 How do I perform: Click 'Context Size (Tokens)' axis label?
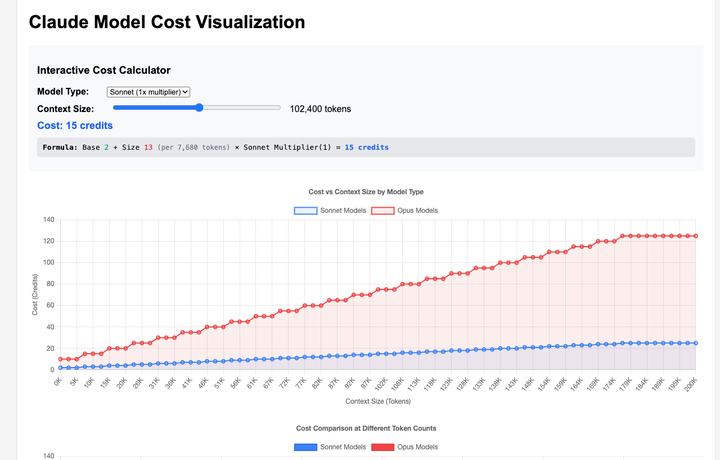coord(378,401)
